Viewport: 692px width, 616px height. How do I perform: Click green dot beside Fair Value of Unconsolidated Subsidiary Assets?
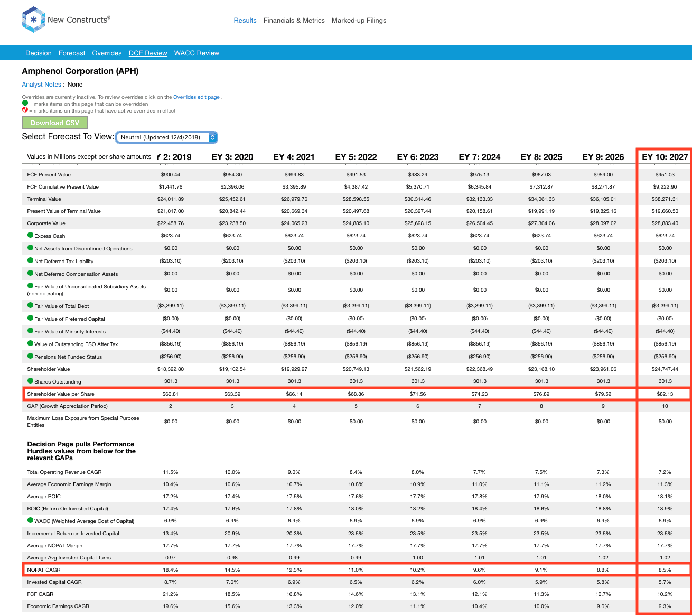[x=30, y=286]
